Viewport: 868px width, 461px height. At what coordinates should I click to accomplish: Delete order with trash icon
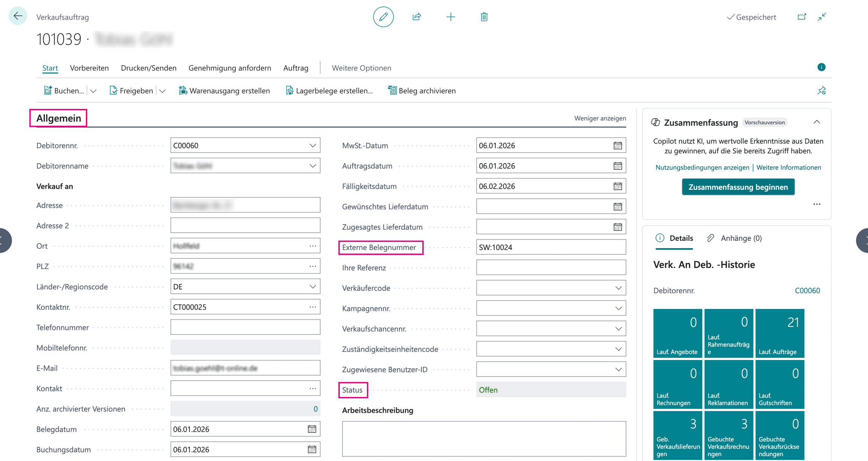click(x=484, y=17)
